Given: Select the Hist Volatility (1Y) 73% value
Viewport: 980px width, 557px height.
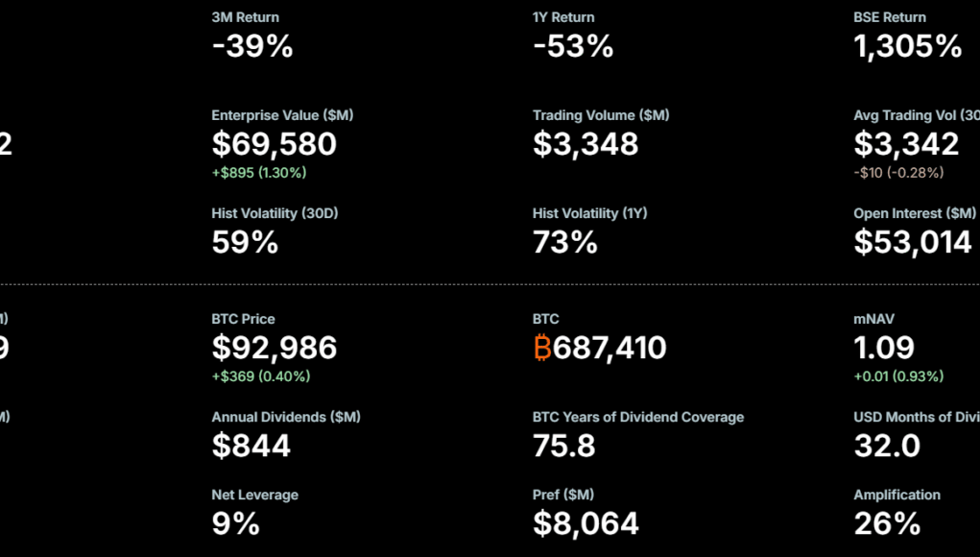Looking at the screenshot, I should (x=565, y=242).
